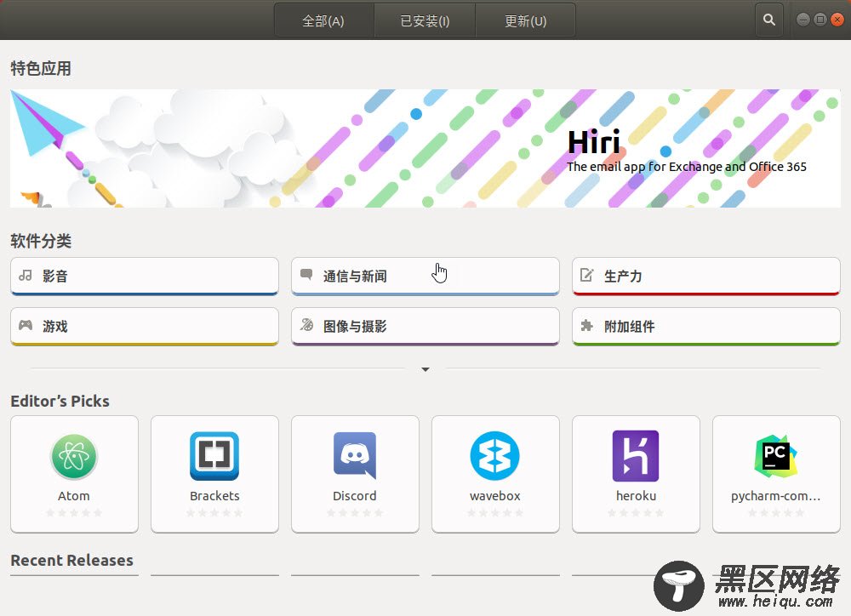Open the Atom app icon

tap(74, 456)
